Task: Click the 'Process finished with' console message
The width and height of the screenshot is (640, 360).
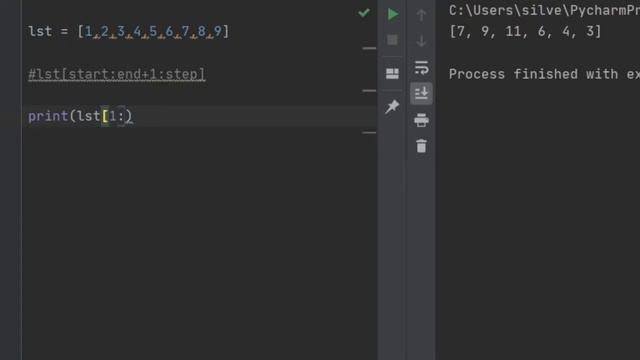Action: pyautogui.click(x=544, y=74)
